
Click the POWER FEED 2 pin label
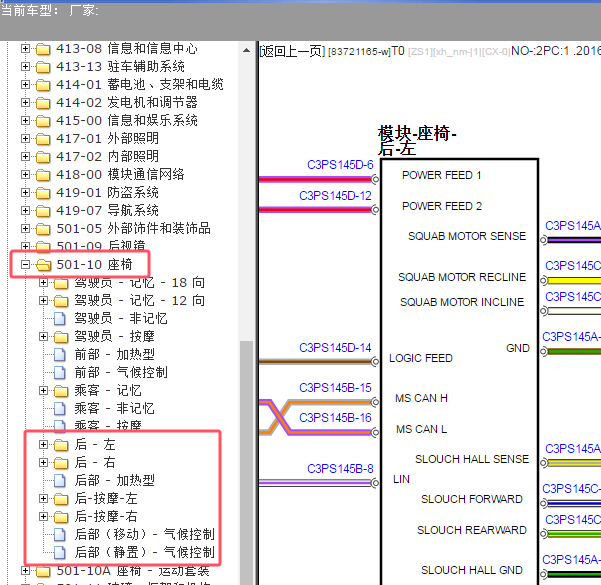(x=442, y=206)
